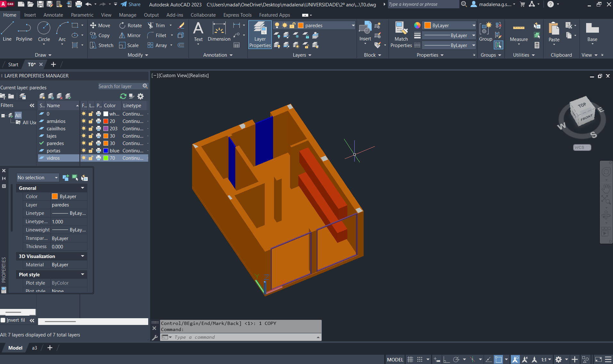Click the WCS button under the ViewCube
The height and width of the screenshot is (364, 613).
[x=582, y=148]
